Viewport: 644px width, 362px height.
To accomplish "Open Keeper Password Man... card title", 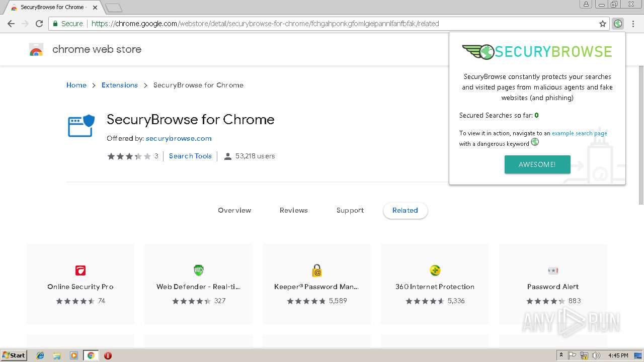I will (316, 287).
